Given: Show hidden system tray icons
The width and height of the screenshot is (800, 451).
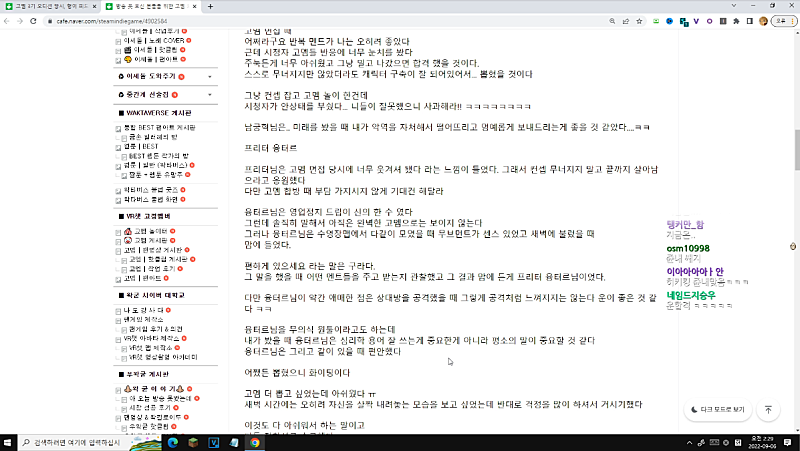Looking at the screenshot, I should coord(689,443).
